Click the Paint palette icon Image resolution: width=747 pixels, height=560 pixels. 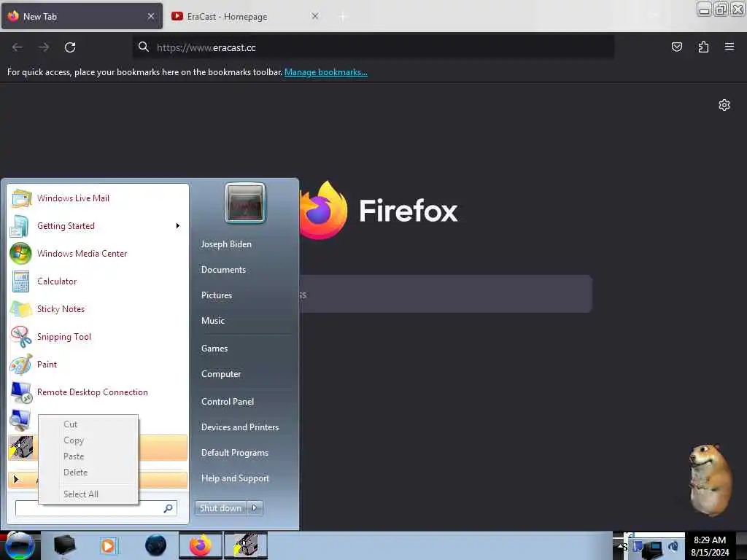tap(21, 365)
